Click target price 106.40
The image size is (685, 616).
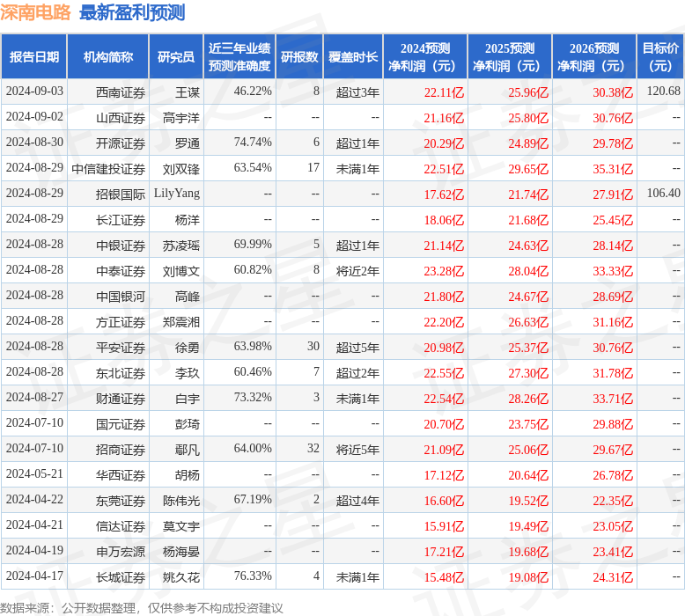(x=663, y=194)
